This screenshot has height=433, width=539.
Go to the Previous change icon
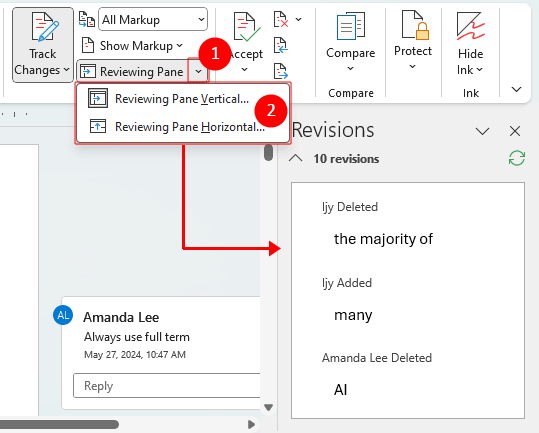click(280, 45)
